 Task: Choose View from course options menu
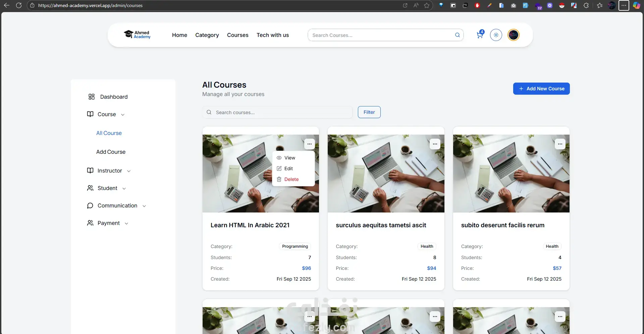click(293, 158)
